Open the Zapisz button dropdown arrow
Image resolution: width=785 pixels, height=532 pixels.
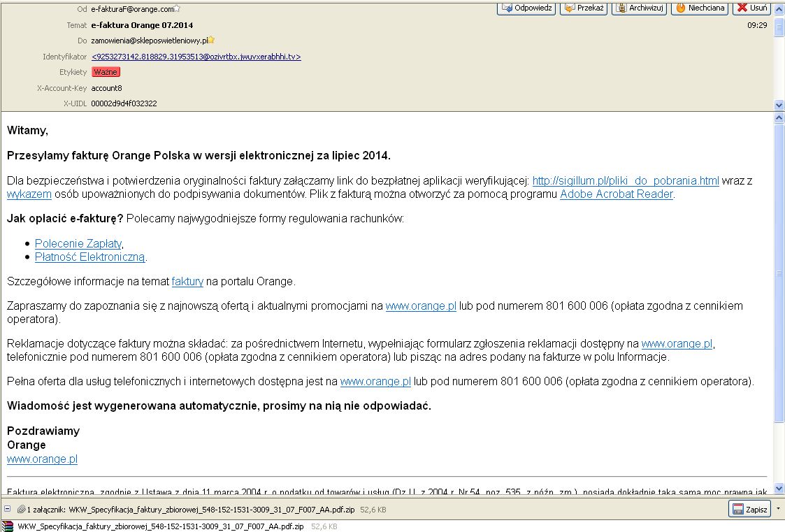(777, 509)
